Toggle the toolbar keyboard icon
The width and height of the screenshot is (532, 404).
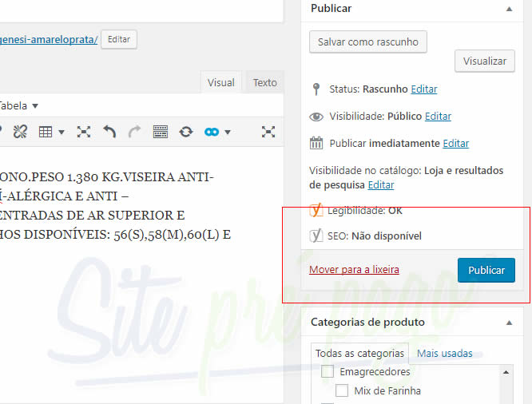pyautogui.click(x=160, y=132)
